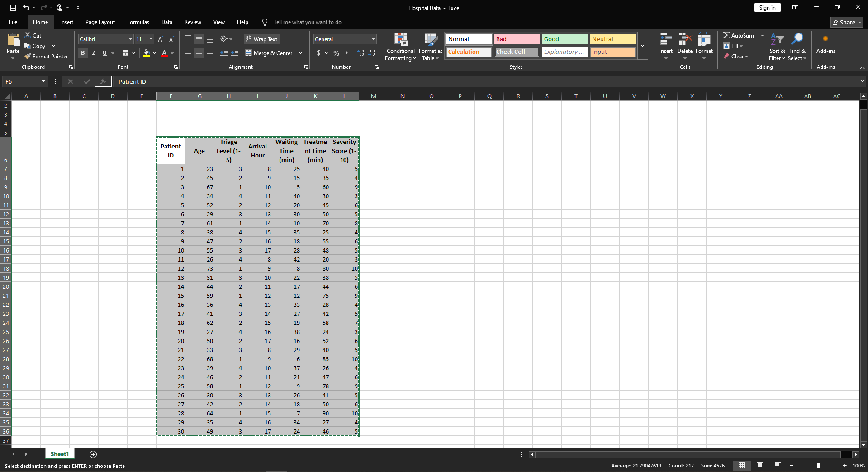Add a new sheet with the plus icon
Image resolution: width=868 pixels, height=472 pixels.
tap(93, 454)
